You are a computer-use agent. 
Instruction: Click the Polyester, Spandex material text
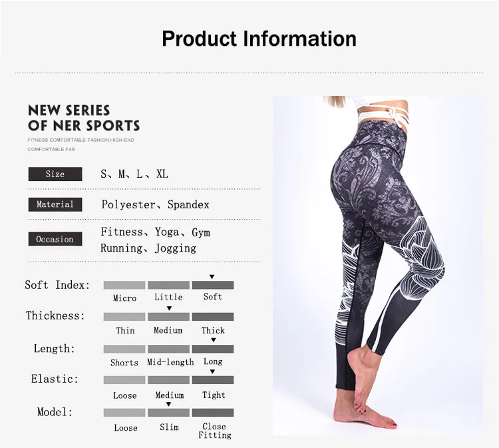pyautogui.click(x=155, y=204)
